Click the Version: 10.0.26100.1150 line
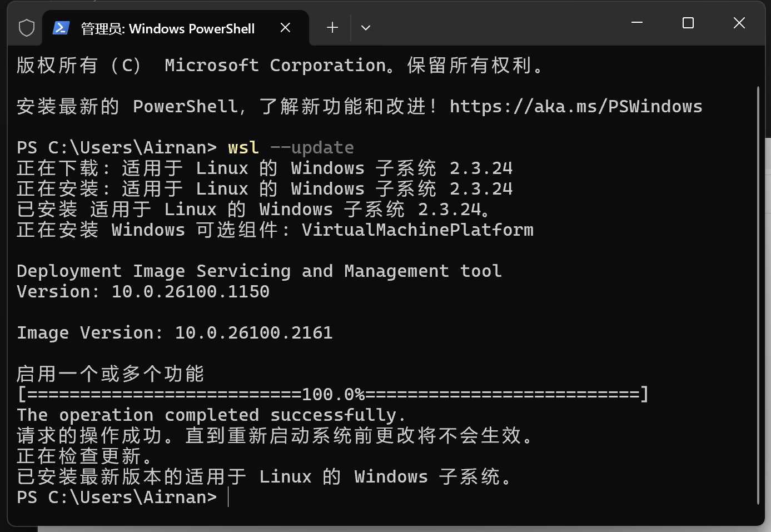Viewport: 771px width, 532px height. click(x=143, y=291)
